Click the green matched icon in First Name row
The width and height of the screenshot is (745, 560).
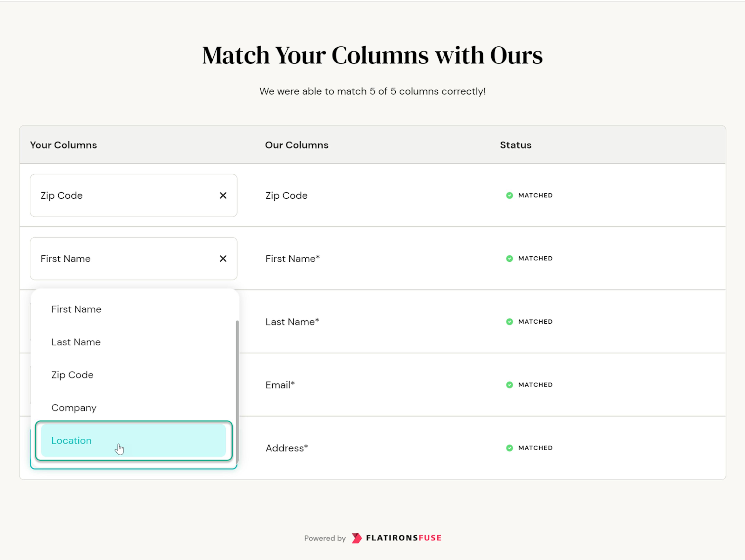coord(509,258)
